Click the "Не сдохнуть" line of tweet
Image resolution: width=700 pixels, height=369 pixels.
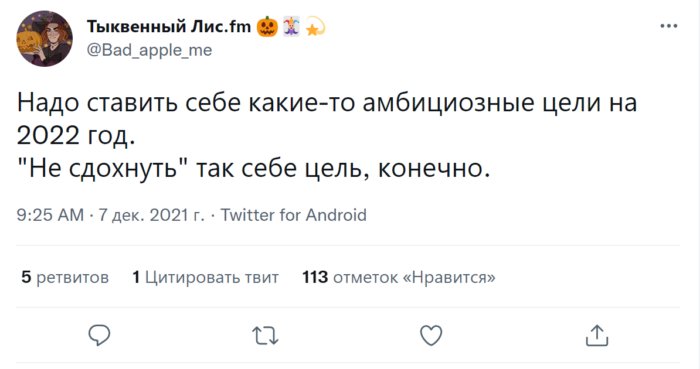coord(254,169)
